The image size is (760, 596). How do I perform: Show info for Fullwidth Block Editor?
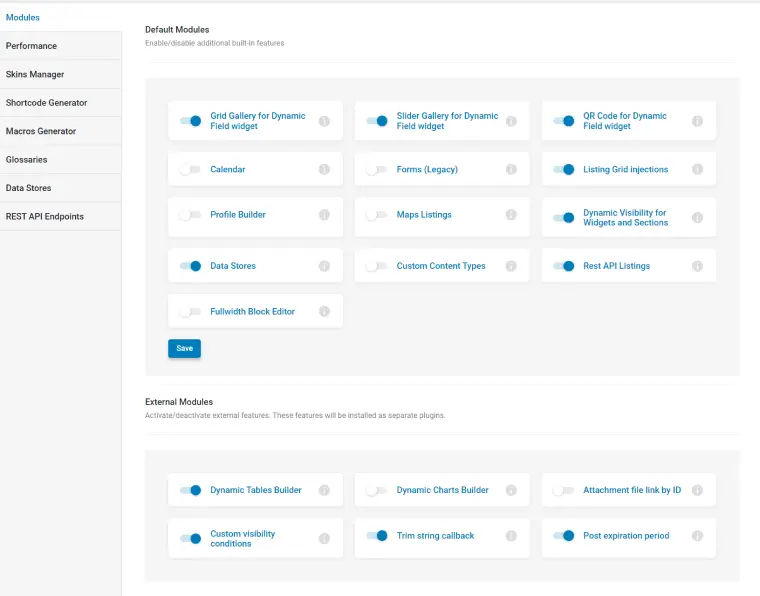324,312
